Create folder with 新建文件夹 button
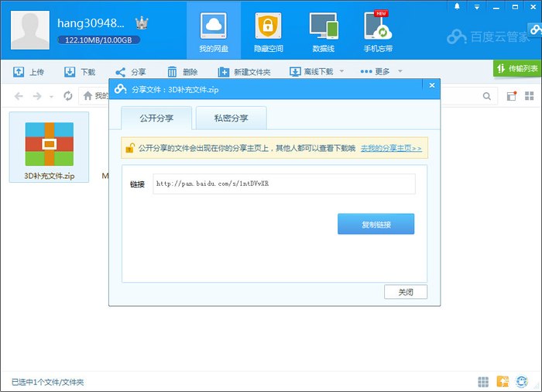 (x=244, y=72)
